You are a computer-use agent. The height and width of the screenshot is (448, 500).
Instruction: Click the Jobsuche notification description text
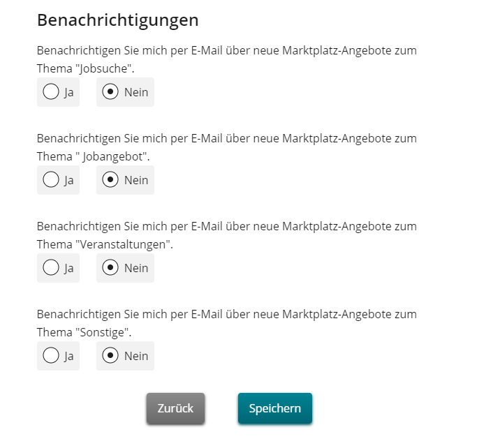pos(227,59)
